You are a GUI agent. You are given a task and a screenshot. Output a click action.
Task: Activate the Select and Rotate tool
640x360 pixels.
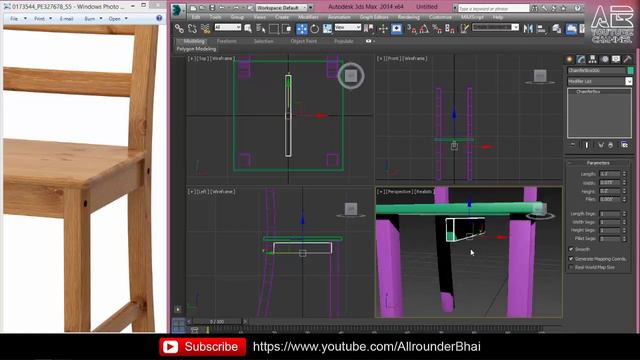pos(314,29)
